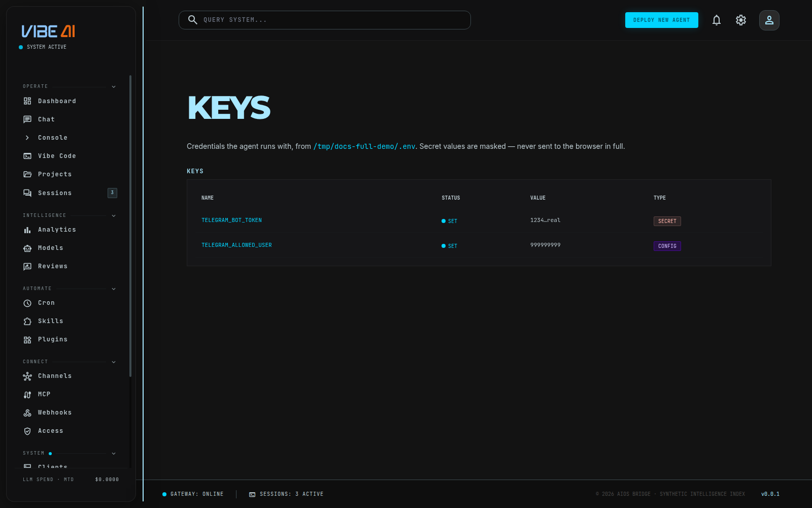The height and width of the screenshot is (508, 812).
Task: Click version v0.0.1 label
Action: 770,494
